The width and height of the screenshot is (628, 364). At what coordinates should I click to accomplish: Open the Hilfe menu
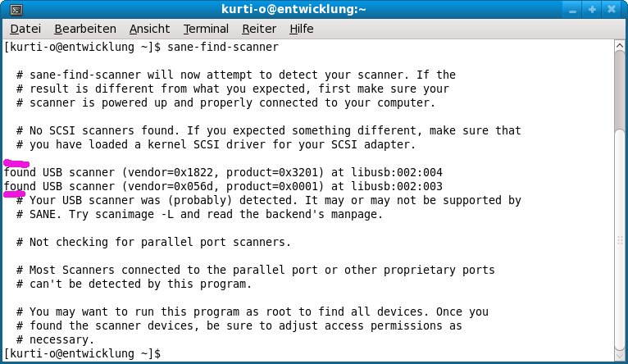(x=302, y=29)
